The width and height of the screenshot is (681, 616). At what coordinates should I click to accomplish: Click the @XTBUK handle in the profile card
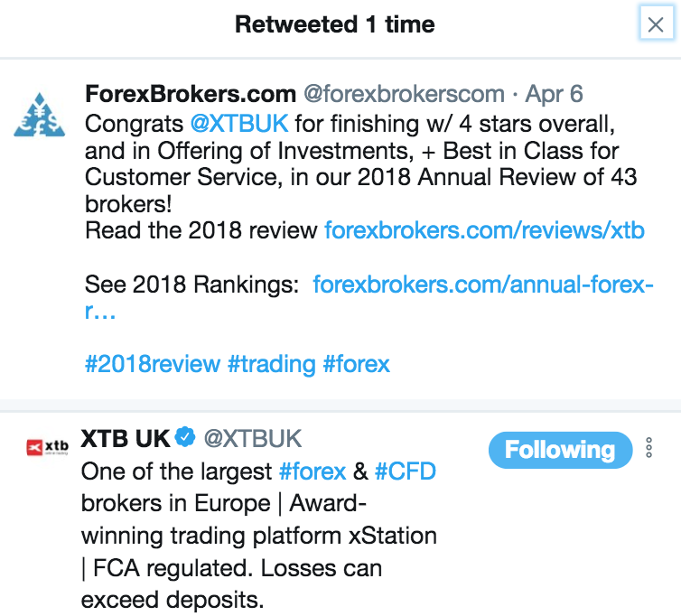pos(253,439)
